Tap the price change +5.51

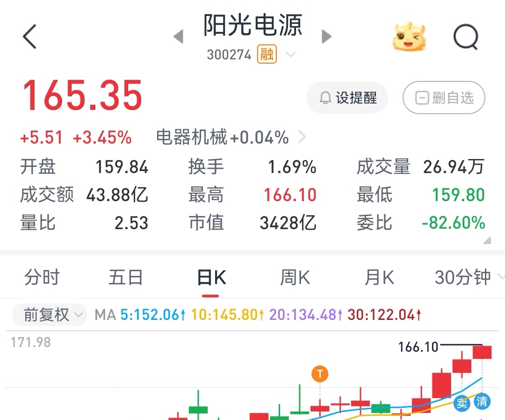[41, 138]
